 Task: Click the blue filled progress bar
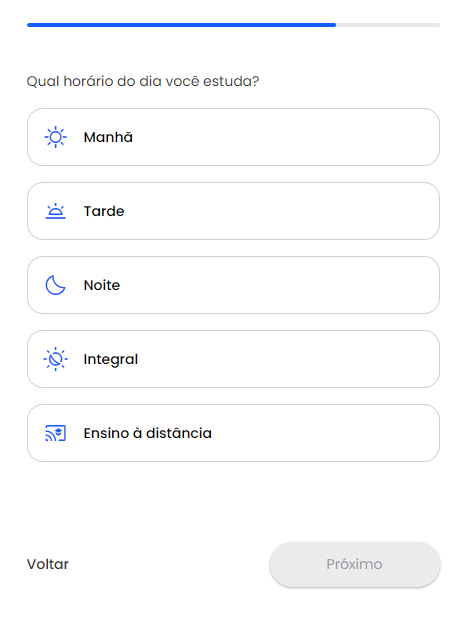pos(181,25)
